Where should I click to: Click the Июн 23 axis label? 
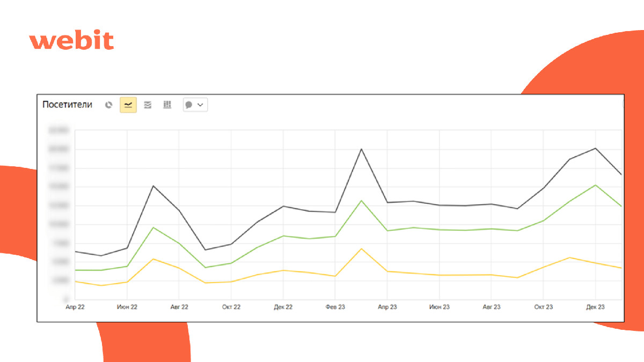(440, 307)
